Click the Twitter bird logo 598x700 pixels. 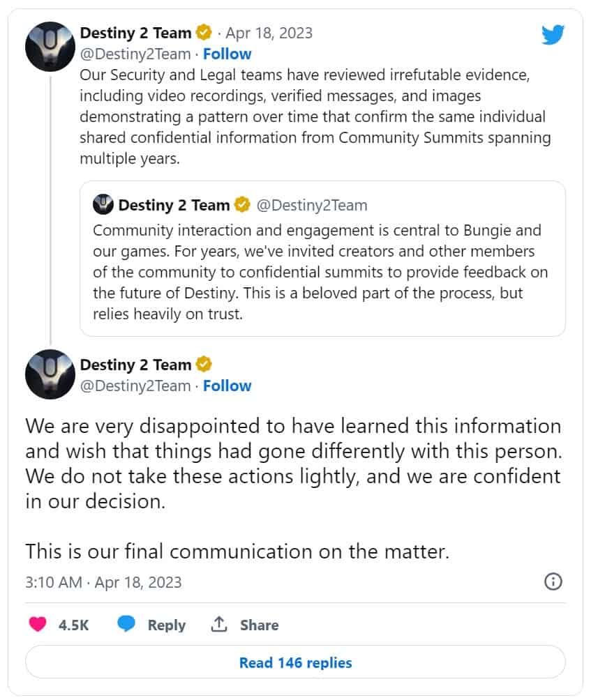(x=553, y=34)
